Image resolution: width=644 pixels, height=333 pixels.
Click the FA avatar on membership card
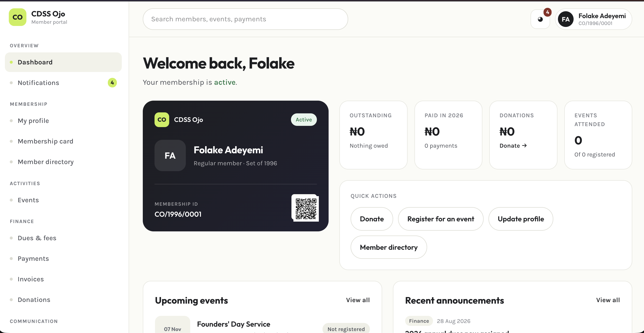tap(170, 155)
